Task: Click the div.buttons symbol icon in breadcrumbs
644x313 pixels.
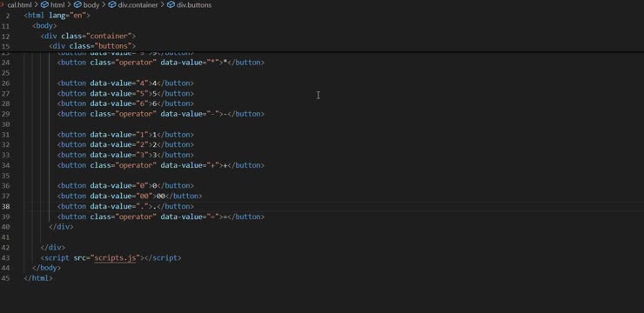Action: click(171, 5)
